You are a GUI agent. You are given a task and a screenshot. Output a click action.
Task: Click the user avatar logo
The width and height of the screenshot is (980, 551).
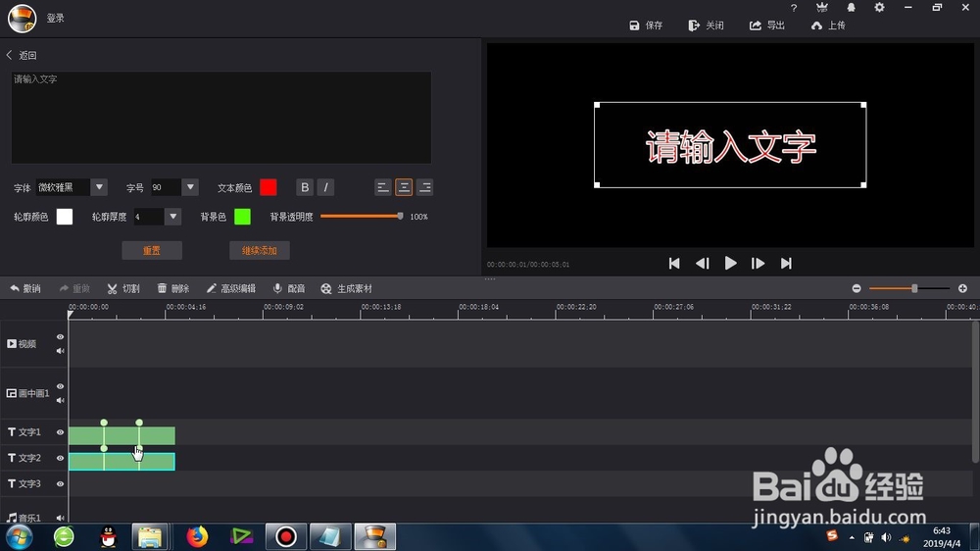pos(22,18)
